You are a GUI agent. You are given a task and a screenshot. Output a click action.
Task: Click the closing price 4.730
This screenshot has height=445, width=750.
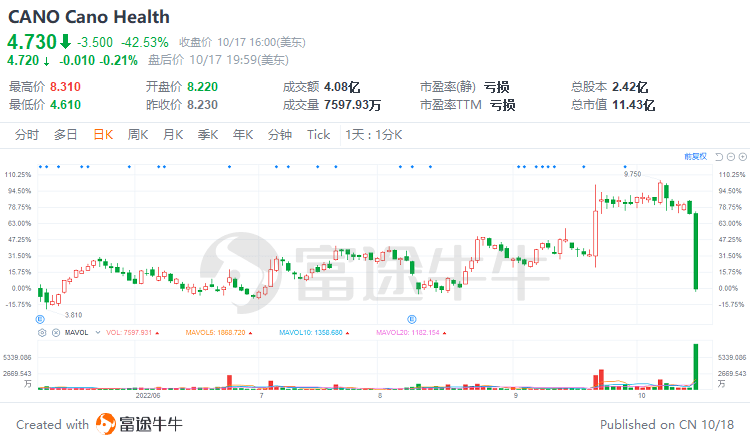32,42
